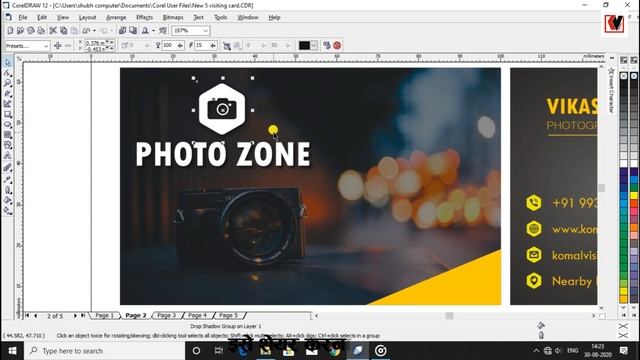The width and height of the screenshot is (640, 360).
Task: Click the taskbar search box
Action: coord(104,351)
